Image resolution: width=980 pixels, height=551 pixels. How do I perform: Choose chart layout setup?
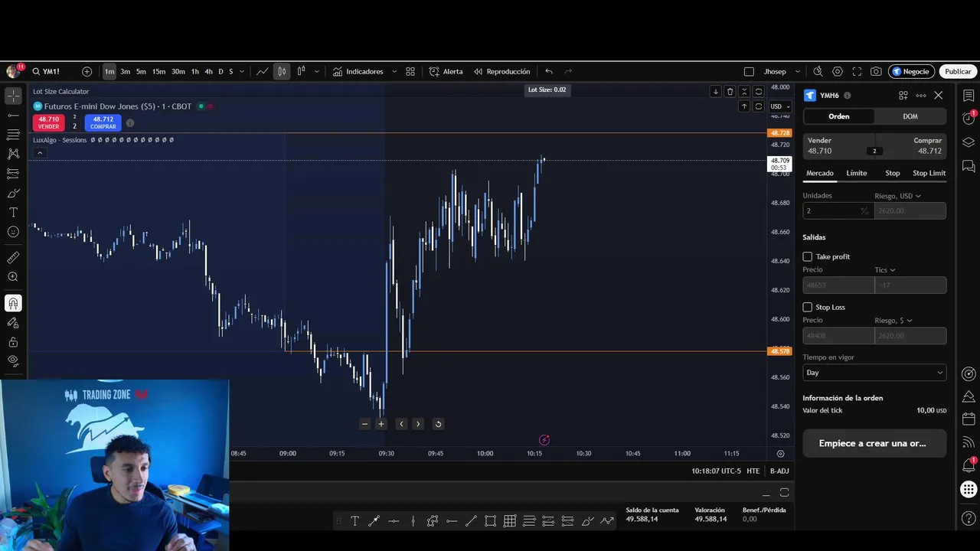(x=749, y=71)
